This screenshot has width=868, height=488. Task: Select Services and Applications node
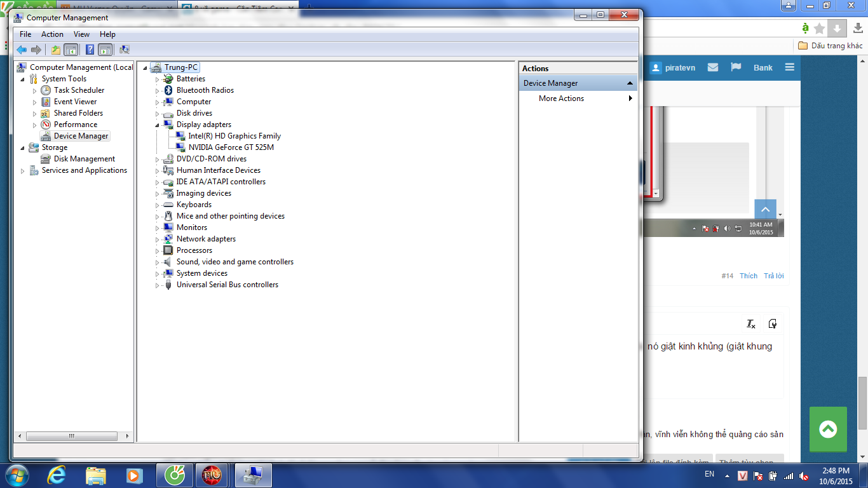pos(85,170)
